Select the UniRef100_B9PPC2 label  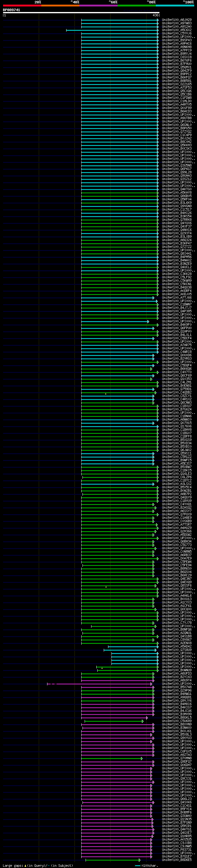tap(177, 74)
